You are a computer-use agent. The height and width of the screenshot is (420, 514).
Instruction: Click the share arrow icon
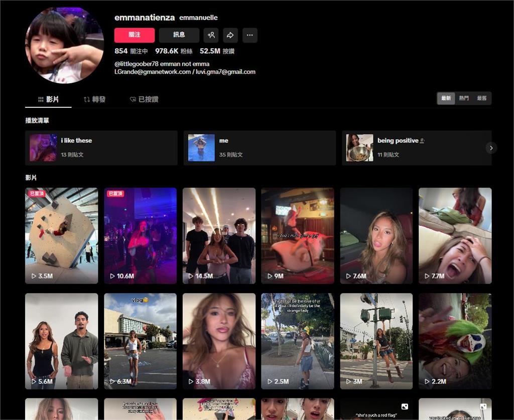(x=230, y=35)
